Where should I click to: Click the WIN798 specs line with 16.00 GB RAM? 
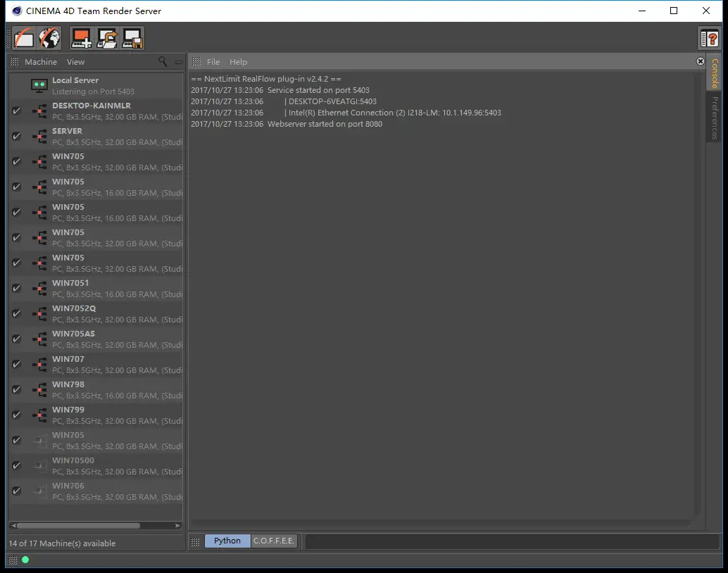coord(117,396)
